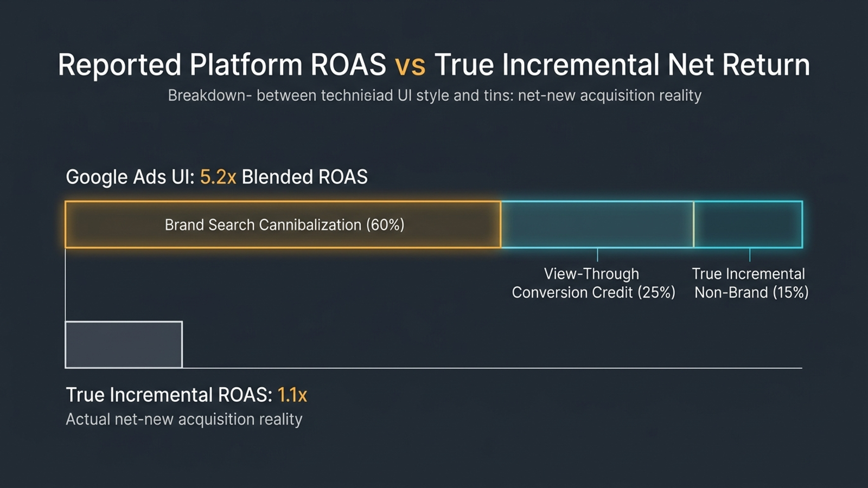Viewport: 868px width, 488px height.
Task: Click 'Actual net-new acquisition reality' caption at bottom
Action: coord(184,419)
